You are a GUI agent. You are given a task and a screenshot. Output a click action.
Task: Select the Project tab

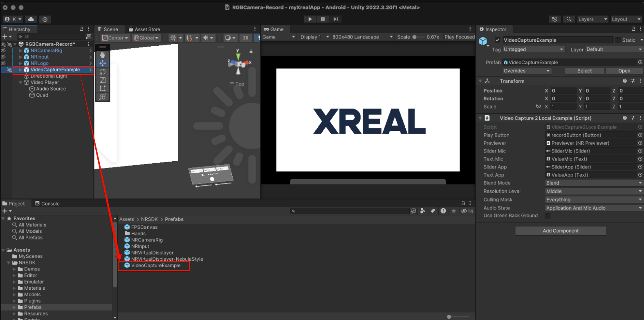click(x=13, y=203)
